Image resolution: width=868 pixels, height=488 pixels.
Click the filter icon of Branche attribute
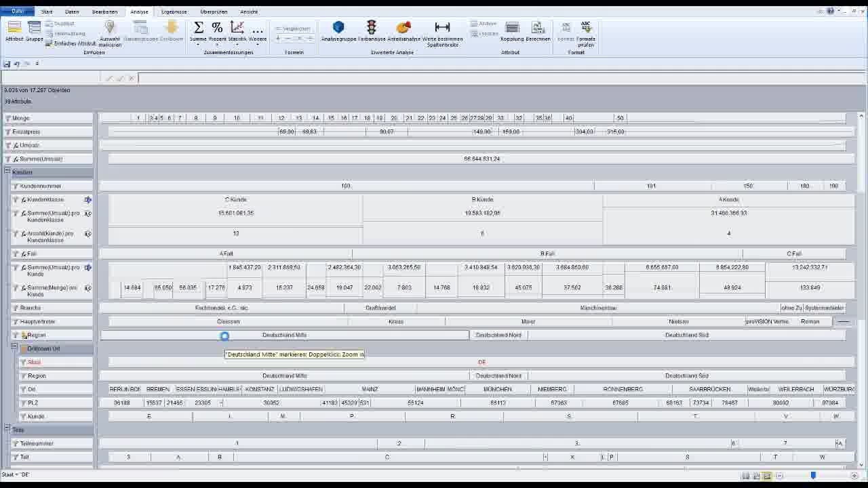[x=16, y=308]
